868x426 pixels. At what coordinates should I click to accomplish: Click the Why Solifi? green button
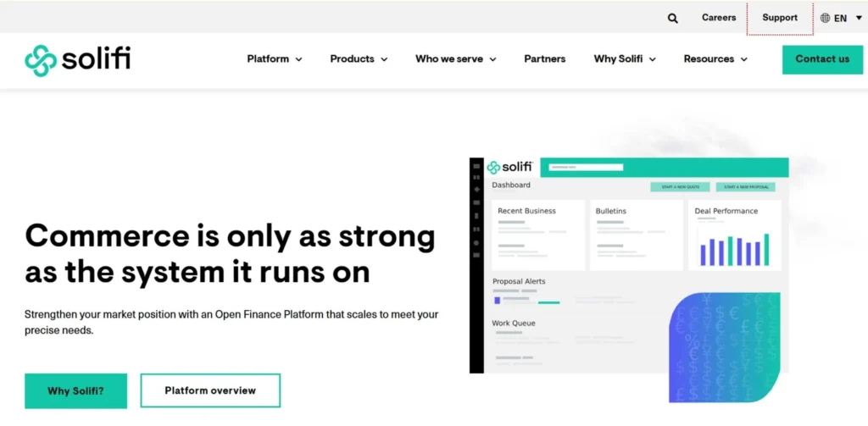point(75,390)
